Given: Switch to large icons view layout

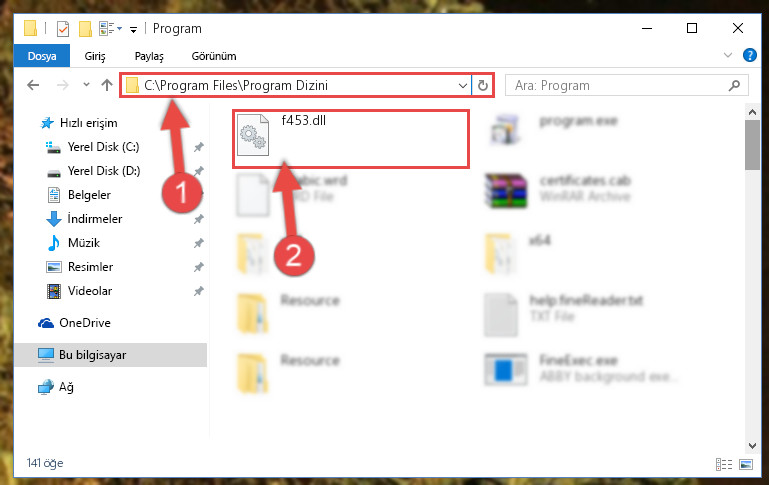Looking at the screenshot, I should point(746,464).
